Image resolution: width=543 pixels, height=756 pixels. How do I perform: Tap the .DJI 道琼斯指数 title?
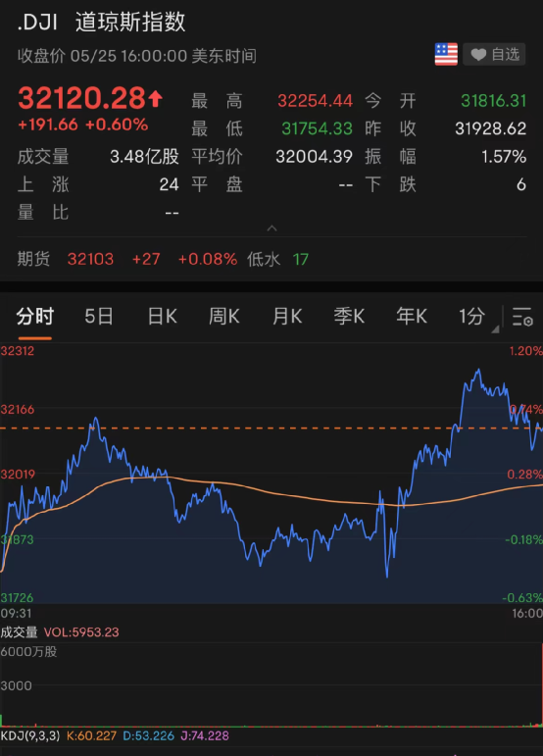101,23
